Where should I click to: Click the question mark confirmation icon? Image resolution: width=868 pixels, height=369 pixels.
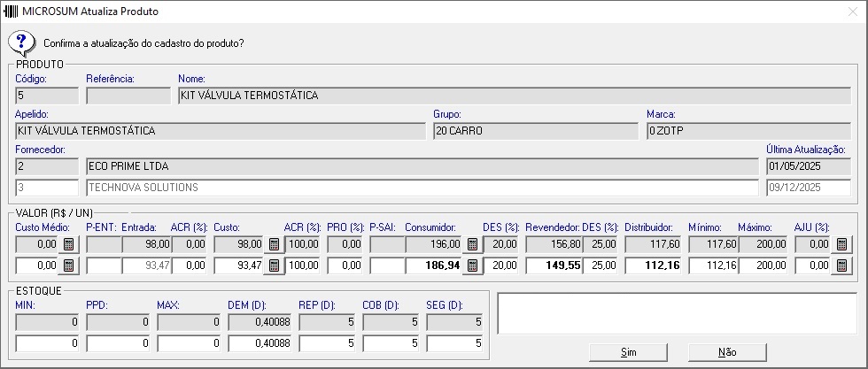pyautogui.click(x=21, y=42)
